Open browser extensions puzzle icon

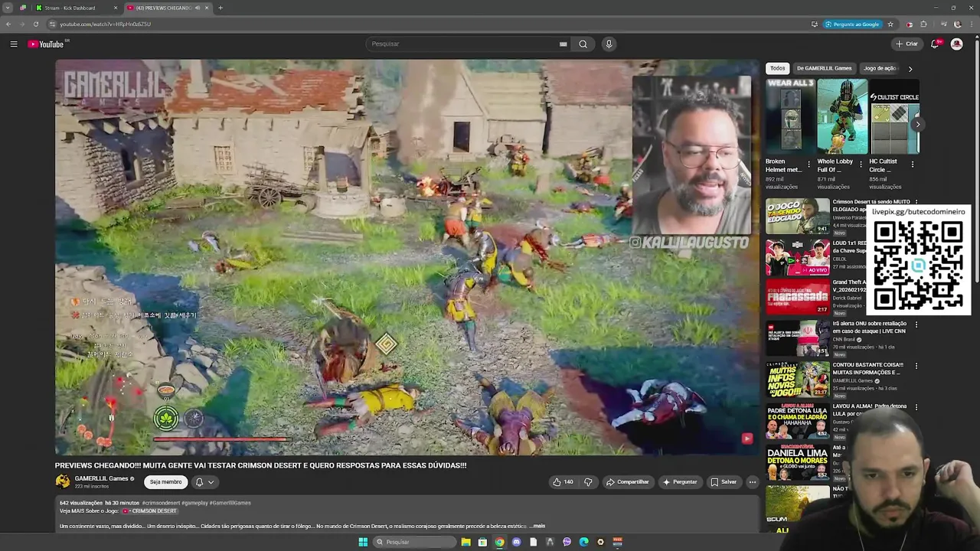point(923,24)
